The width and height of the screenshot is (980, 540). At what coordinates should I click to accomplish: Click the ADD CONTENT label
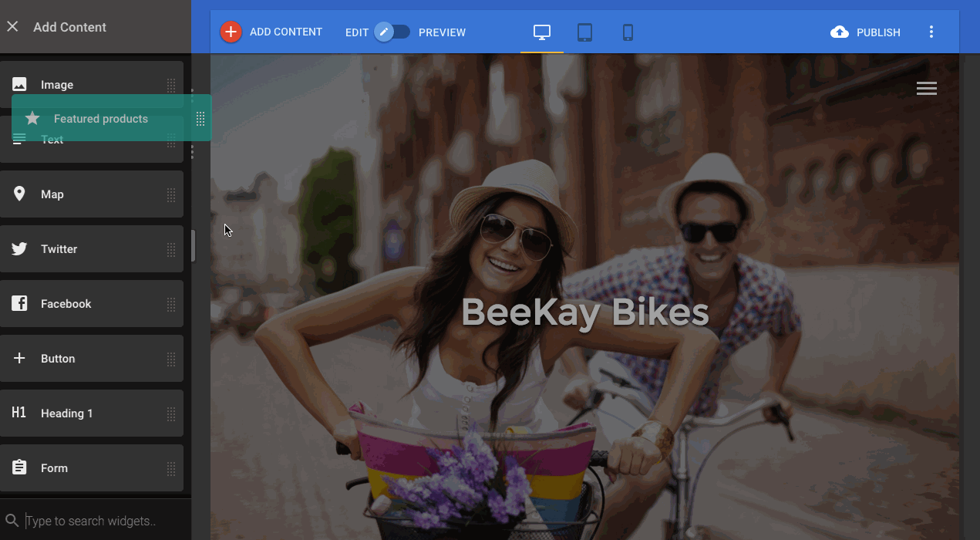click(286, 32)
